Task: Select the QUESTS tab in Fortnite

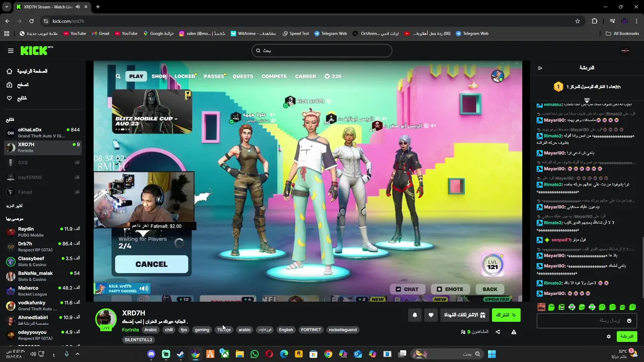Action: point(243,76)
